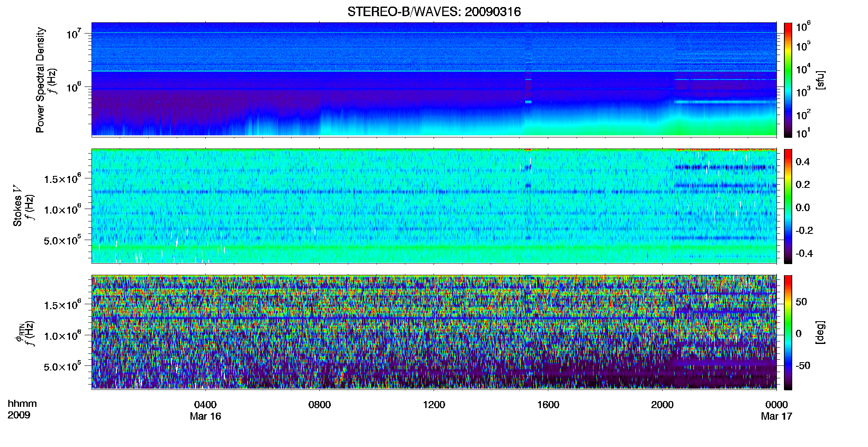
Task: Click the "0400" time tick label
Action: 205,404
